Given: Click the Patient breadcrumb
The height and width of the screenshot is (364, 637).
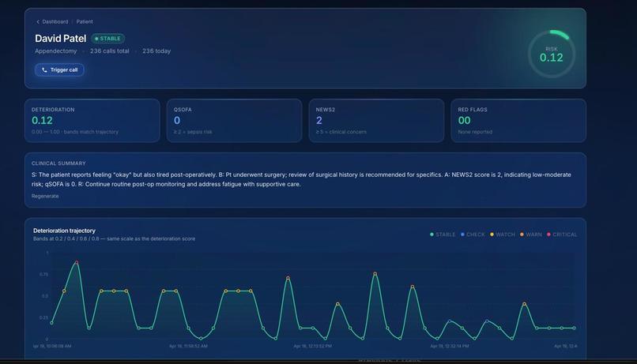Looking at the screenshot, I should 85,22.
